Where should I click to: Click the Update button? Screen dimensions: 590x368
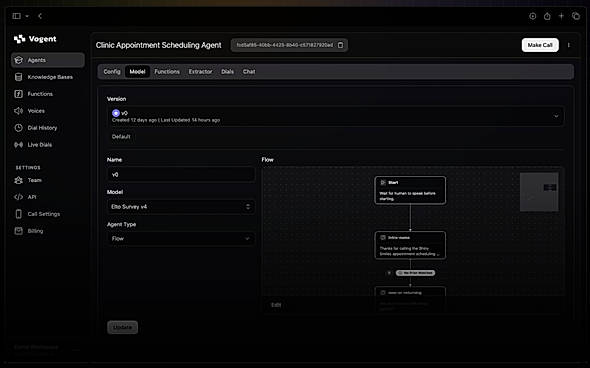123,327
